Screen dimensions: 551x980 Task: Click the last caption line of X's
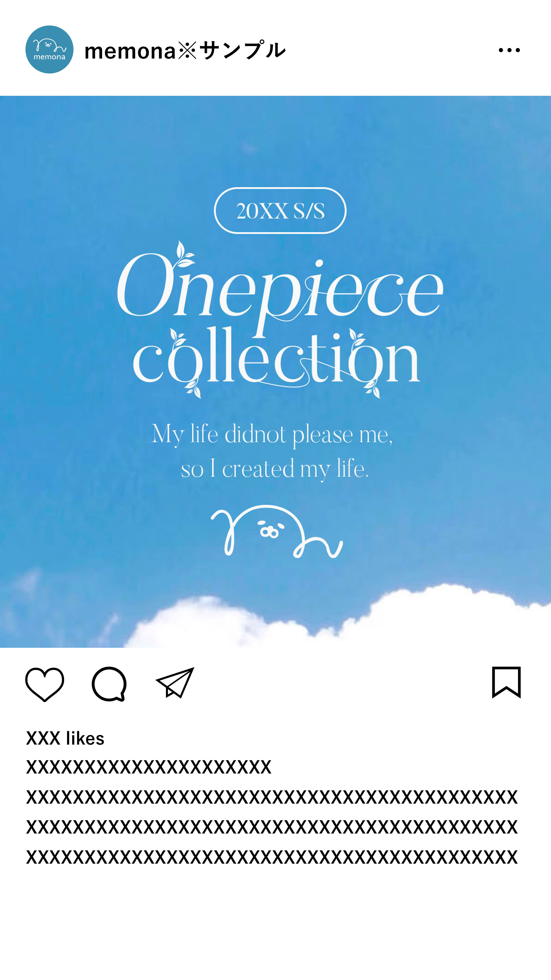coord(272,857)
